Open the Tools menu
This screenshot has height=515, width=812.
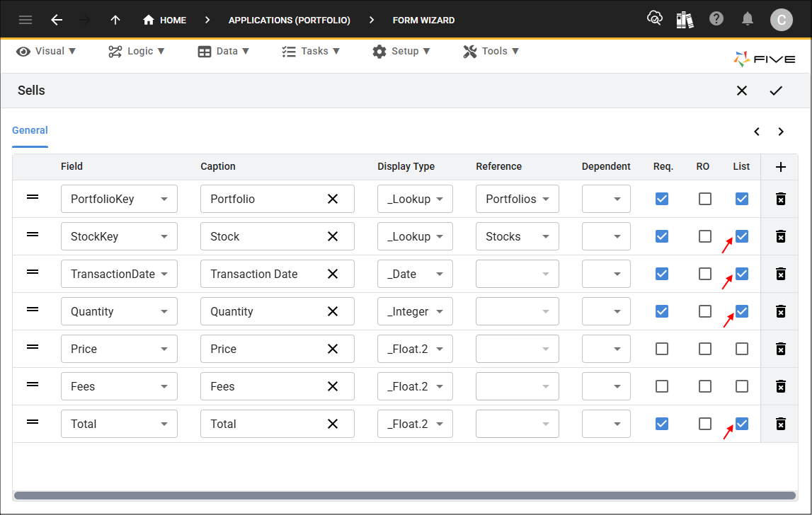click(491, 51)
